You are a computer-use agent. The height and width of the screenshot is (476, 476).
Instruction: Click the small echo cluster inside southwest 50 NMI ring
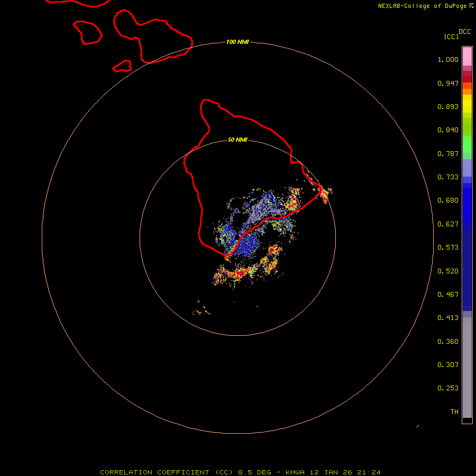pyautogui.click(x=201, y=308)
